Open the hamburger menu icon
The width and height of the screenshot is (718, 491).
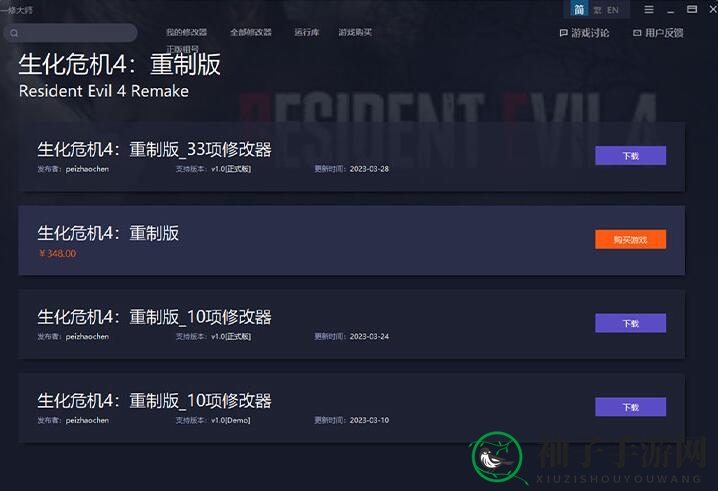649,10
